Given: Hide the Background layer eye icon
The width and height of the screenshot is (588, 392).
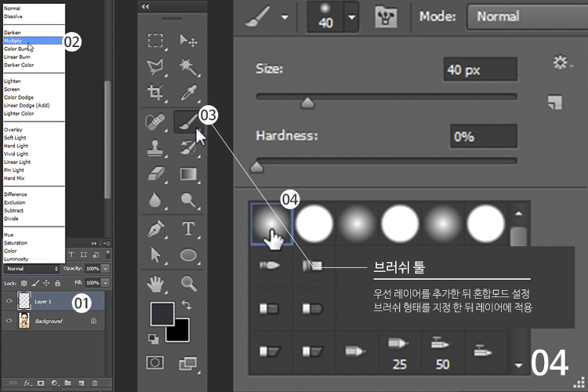Looking at the screenshot, I should click(9, 321).
